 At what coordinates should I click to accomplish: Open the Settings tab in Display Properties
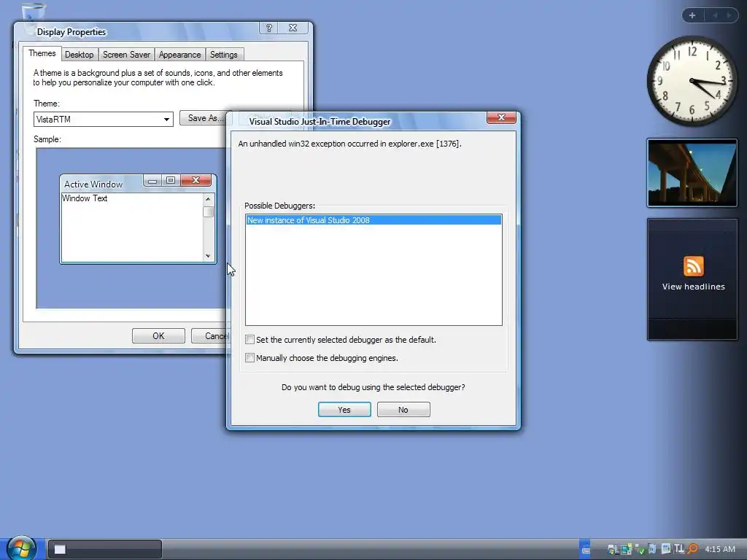223,55
